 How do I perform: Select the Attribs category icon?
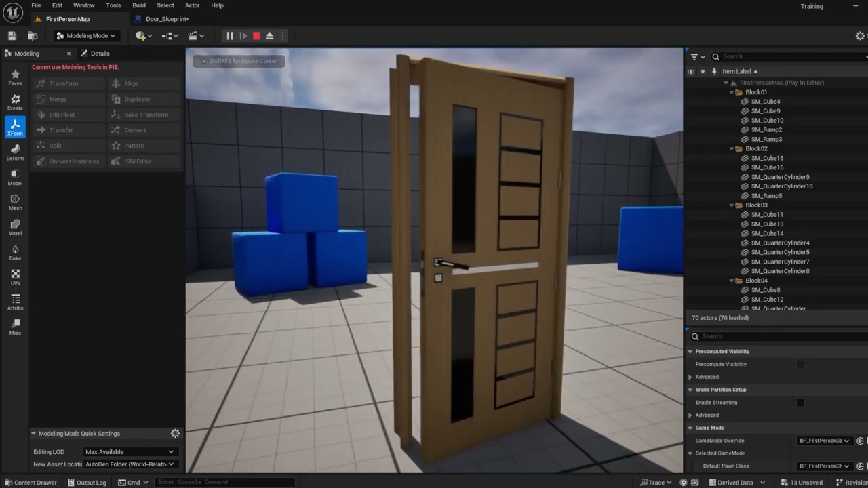click(x=15, y=302)
